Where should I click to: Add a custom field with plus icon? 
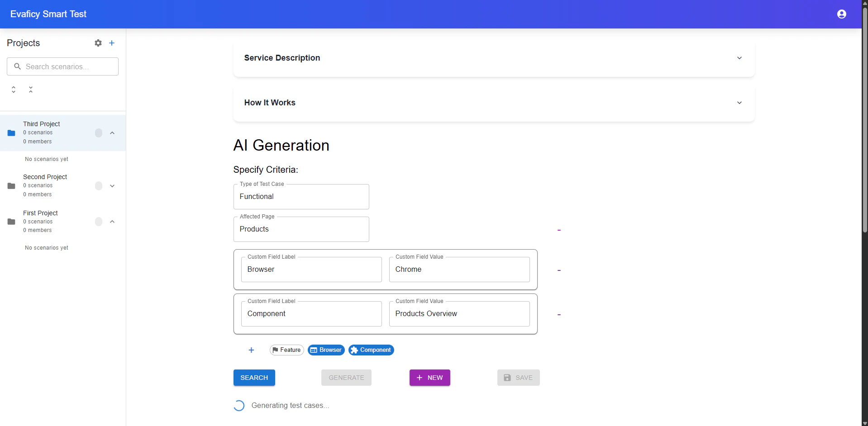pyautogui.click(x=251, y=350)
